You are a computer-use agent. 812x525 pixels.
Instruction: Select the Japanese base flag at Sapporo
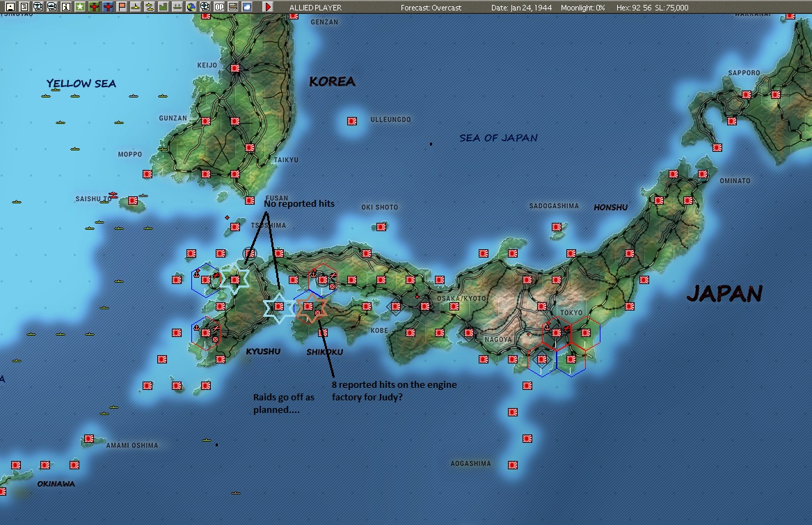tap(746, 95)
